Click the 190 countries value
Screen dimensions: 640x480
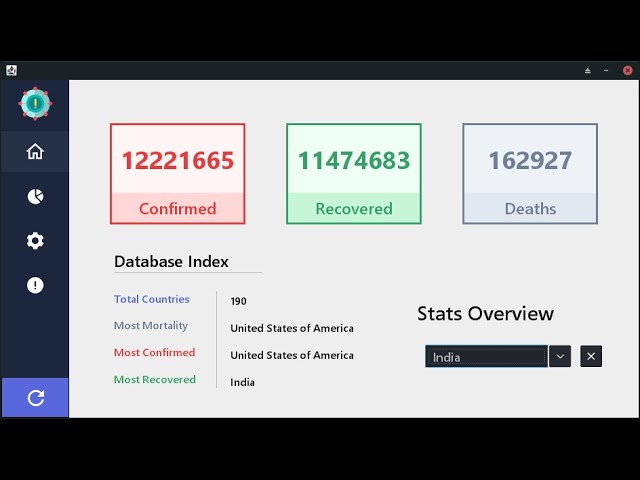238,301
